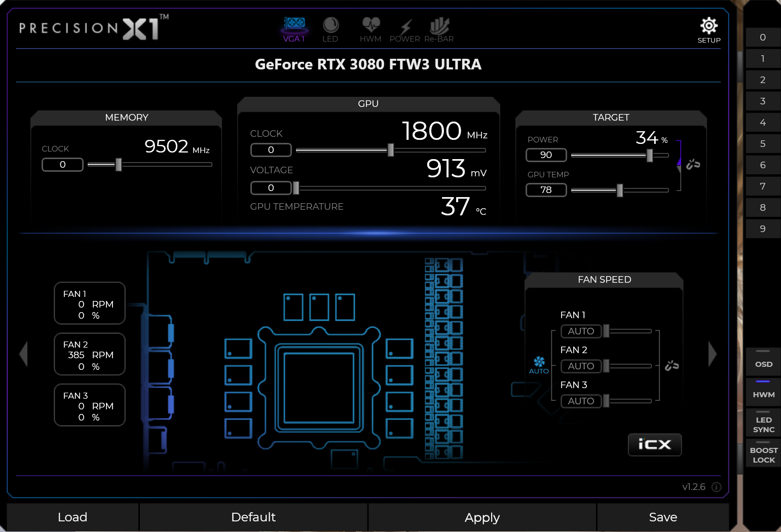Image resolution: width=781 pixels, height=532 pixels.
Task: Adjust the GPU clock slider
Action: point(391,150)
